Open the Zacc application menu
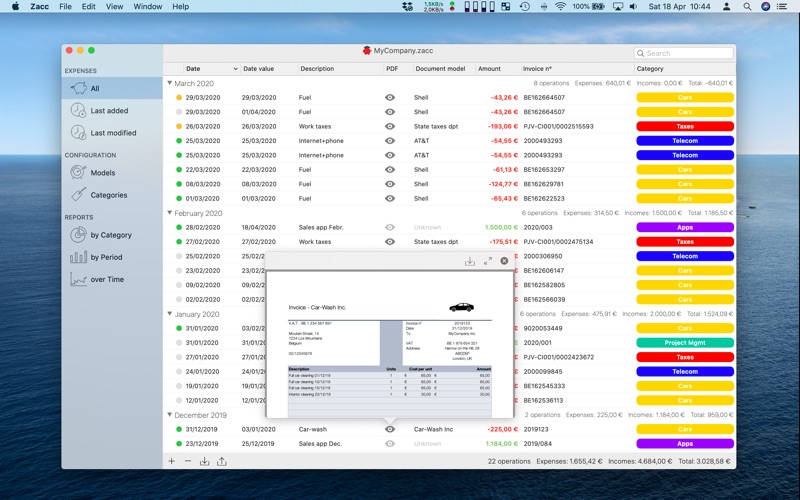Viewport: 800px width, 500px height. (x=39, y=7)
